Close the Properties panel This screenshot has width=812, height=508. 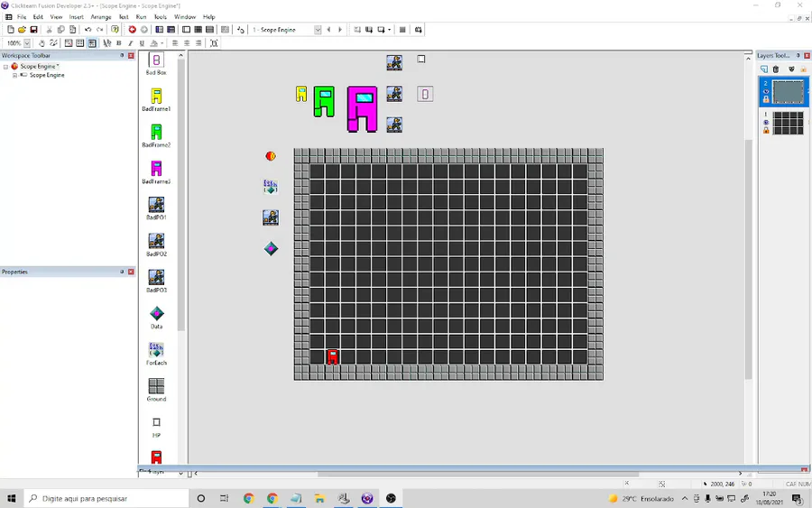131,272
